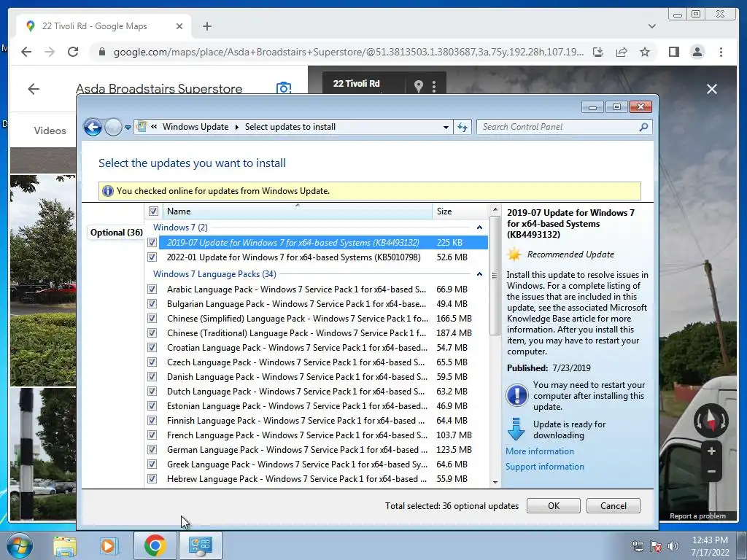This screenshot has height=560, width=747.
Task: Toggle Chrome side panel
Action: pyautogui.click(x=673, y=52)
